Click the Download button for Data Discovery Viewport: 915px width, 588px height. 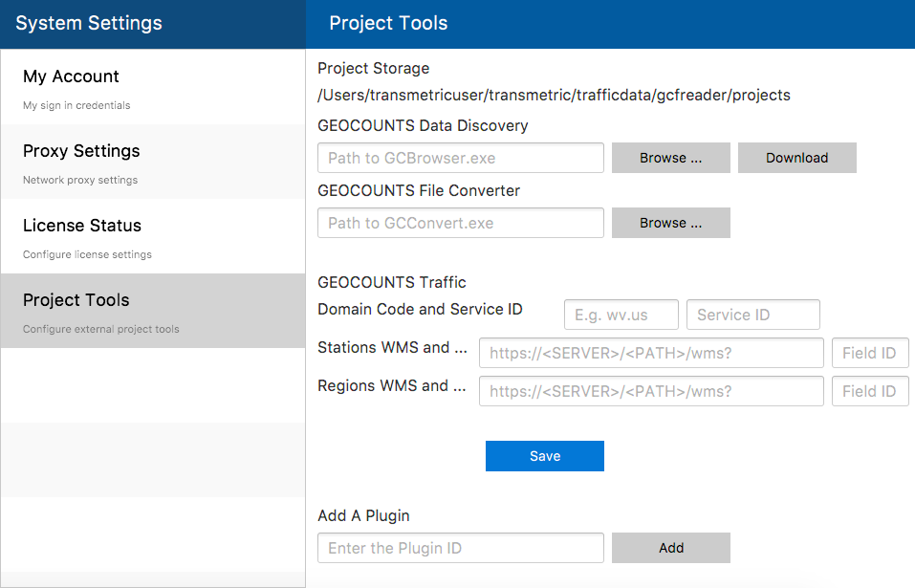797,158
